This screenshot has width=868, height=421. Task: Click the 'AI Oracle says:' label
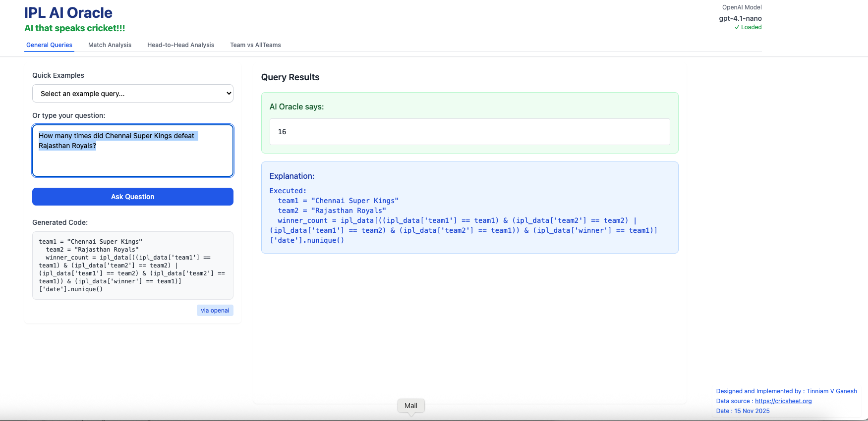coord(296,107)
